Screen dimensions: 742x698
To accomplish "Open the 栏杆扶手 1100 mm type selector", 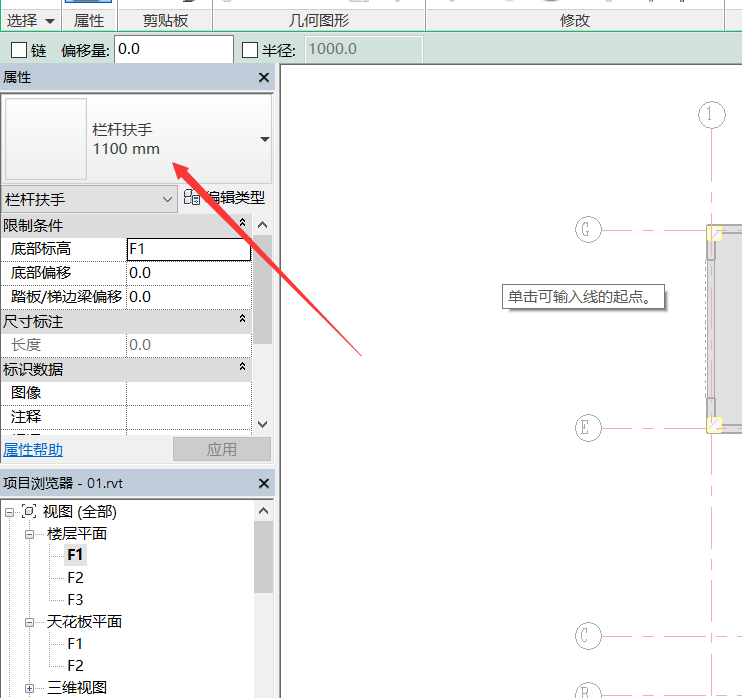I will (x=264, y=139).
